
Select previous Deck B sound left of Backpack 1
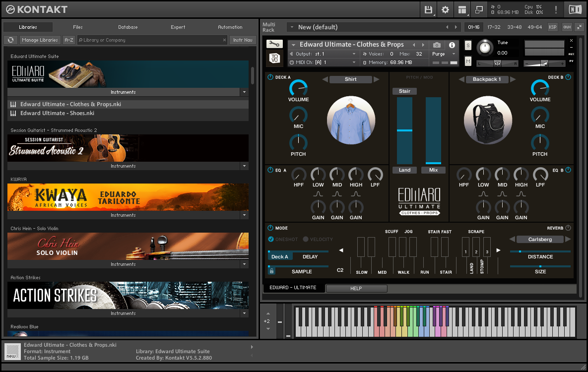pyautogui.click(x=461, y=79)
